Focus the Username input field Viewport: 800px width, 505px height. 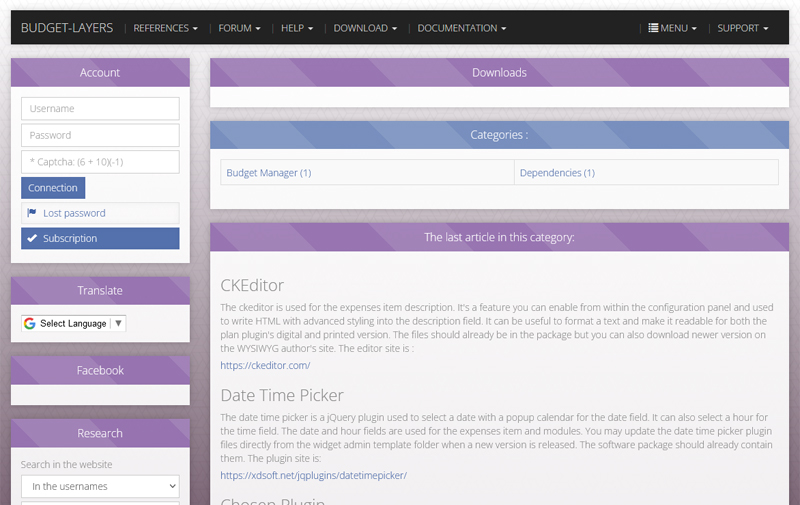tap(100, 109)
